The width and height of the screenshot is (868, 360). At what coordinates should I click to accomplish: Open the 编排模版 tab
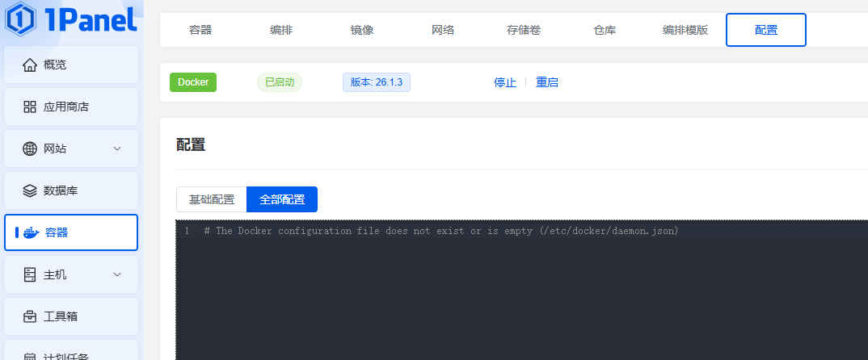click(685, 30)
